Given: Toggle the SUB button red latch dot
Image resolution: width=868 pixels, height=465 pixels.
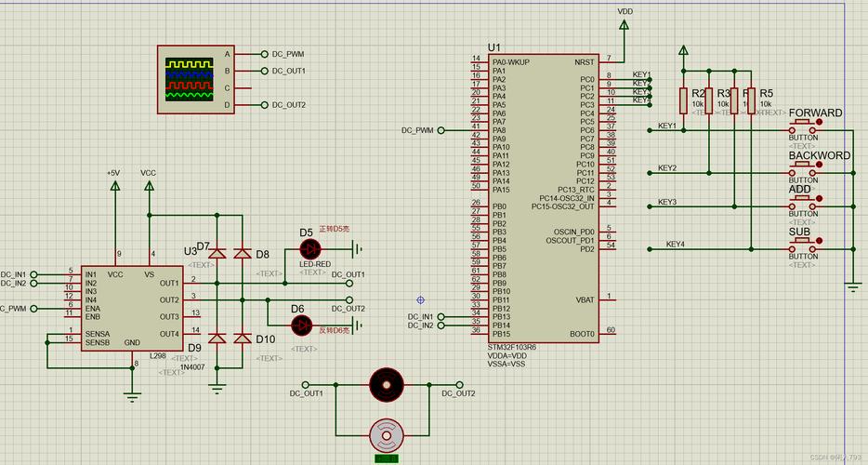Looking at the screenshot, I should click(x=820, y=241).
